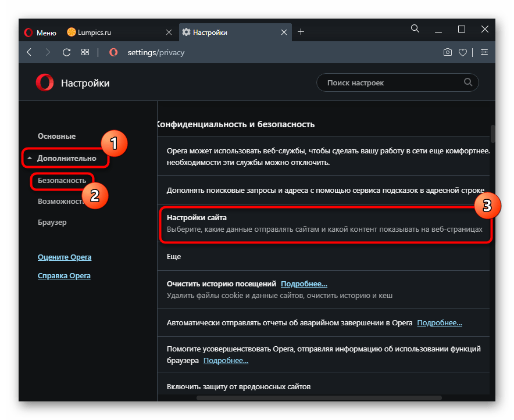Viewport: 514px width, 420px height.
Task: Click the tab search magnifier icon
Action: (x=415, y=28)
